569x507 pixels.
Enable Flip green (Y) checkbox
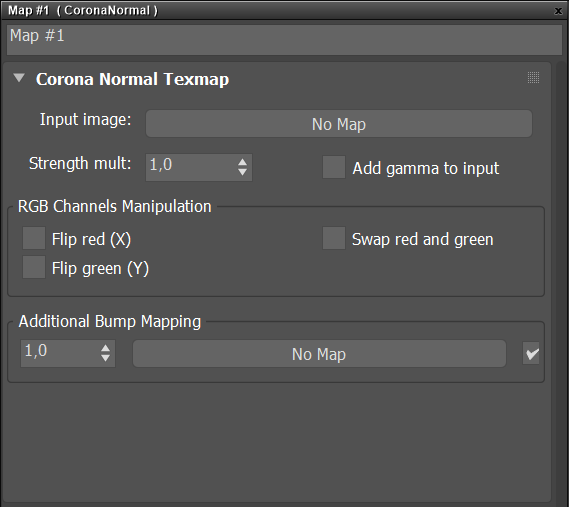pos(34,267)
